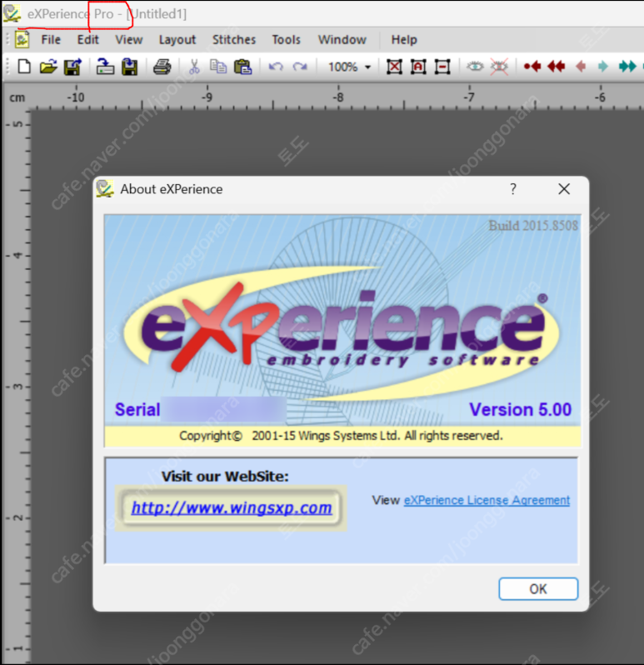Copy selection with the copy icon

(x=218, y=67)
